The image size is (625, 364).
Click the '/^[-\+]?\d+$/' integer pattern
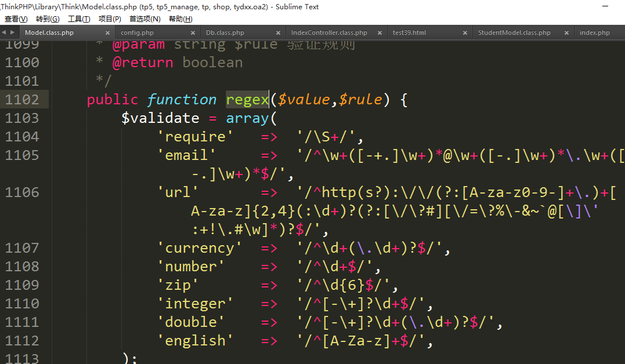coord(361,304)
